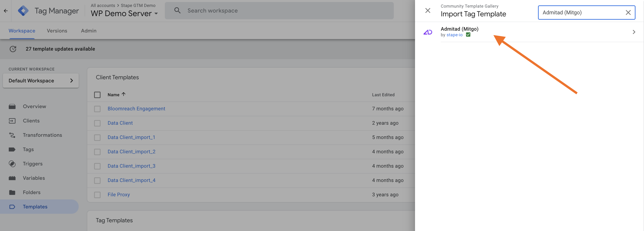The height and width of the screenshot is (231, 644).
Task: Click the '7 months ago' cell
Action: click(x=388, y=109)
